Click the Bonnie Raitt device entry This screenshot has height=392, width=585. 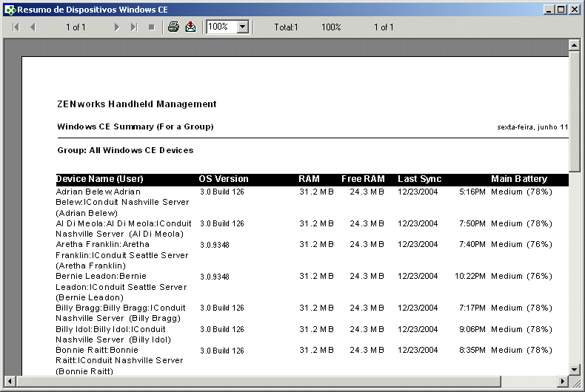119,361
